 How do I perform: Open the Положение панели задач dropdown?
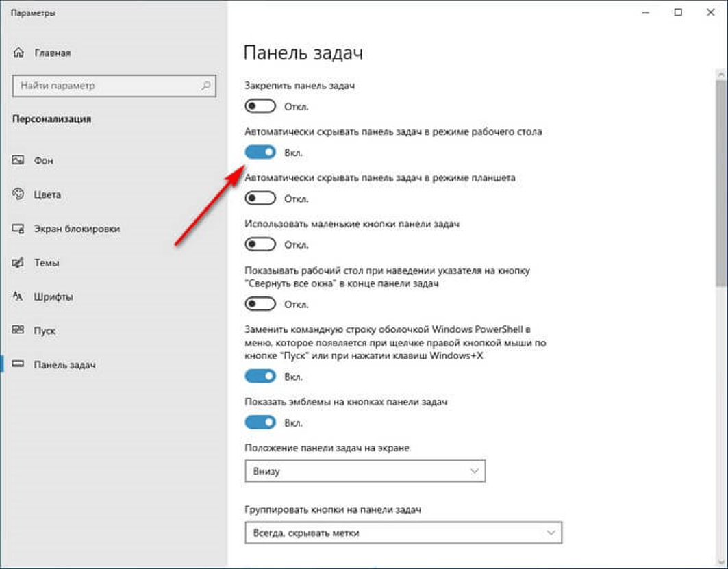click(364, 471)
